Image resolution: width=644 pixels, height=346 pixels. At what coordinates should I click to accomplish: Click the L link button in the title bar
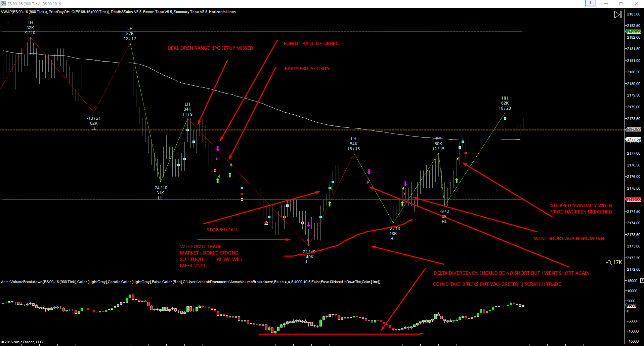(x=591, y=3)
